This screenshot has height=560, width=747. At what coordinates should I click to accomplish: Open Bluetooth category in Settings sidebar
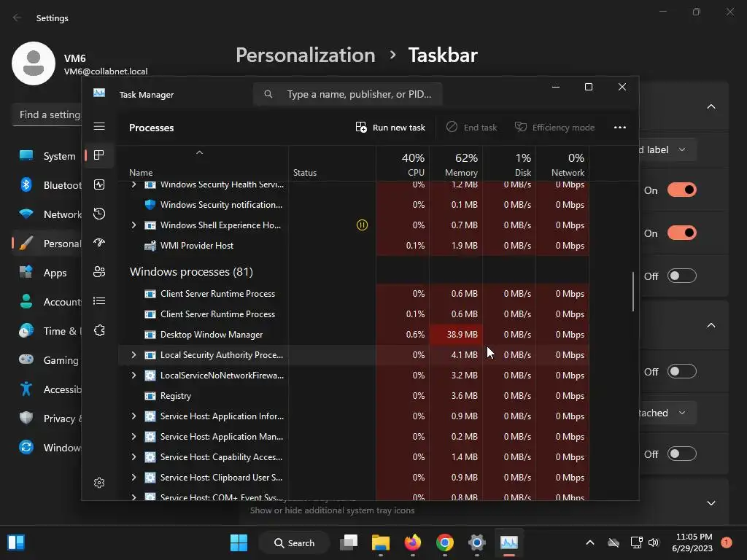pyautogui.click(x=47, y=185)
